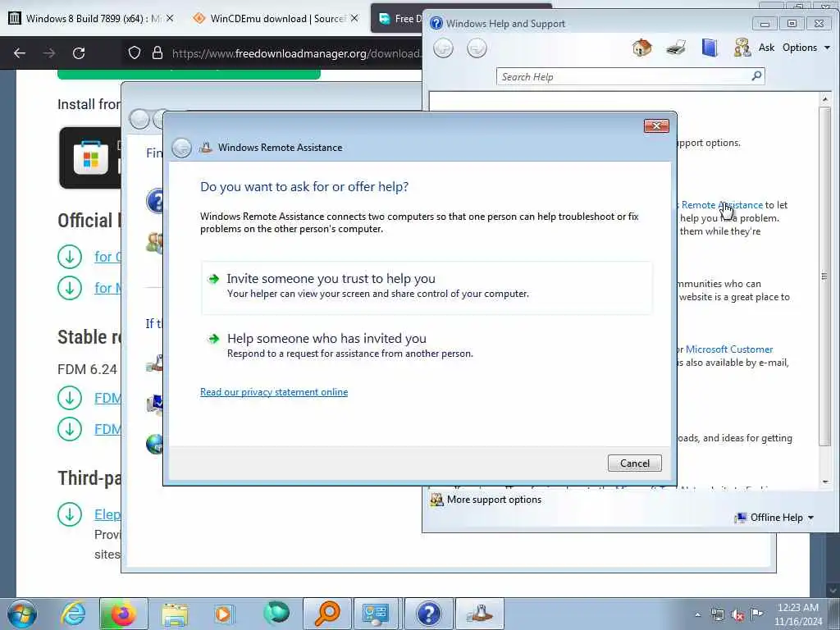The height and width of the screenshot is (630, 840).
Task: Click the muted volume tray icon
Action: tap(737, 615)
